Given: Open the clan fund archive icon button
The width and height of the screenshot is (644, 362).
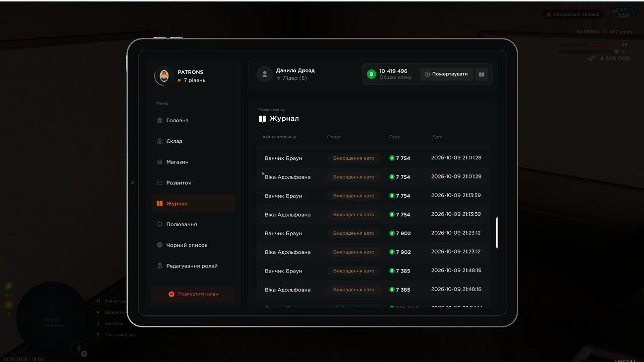Looking at the screenshot, I should 481,74.
